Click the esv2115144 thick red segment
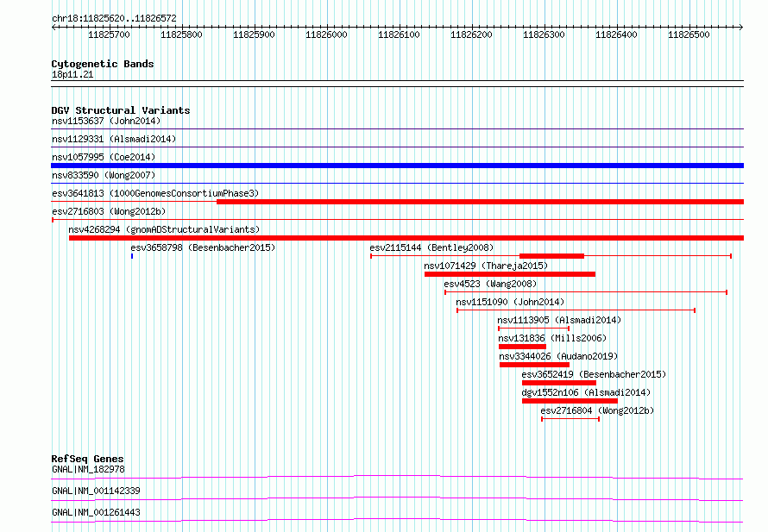This screenshot has height=532, width=768. point(551,256)
